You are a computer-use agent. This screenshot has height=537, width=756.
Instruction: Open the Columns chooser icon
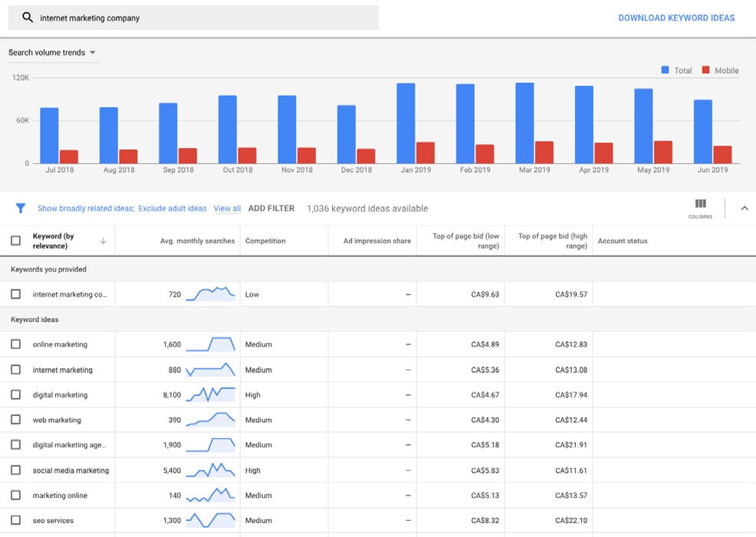pyautogui.click(x=700, y=203)
